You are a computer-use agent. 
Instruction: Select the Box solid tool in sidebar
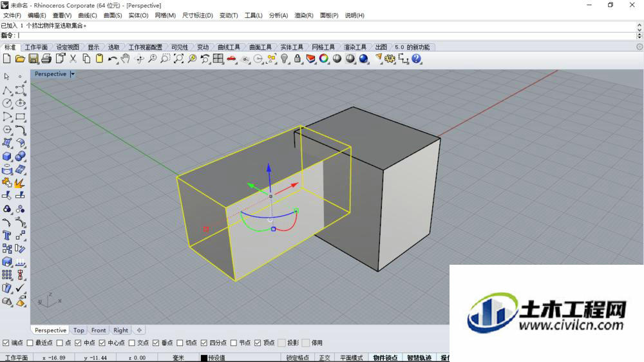click(x=7, y=156)
